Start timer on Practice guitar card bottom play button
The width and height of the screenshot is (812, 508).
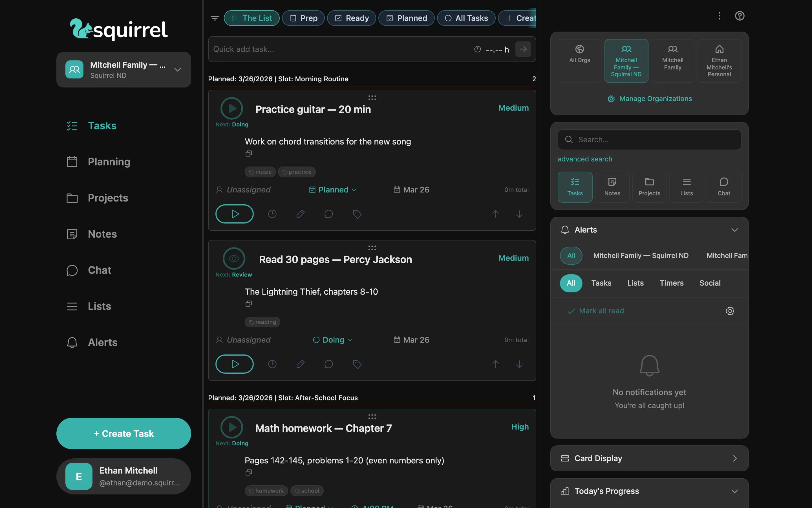[x=234, y=214]
